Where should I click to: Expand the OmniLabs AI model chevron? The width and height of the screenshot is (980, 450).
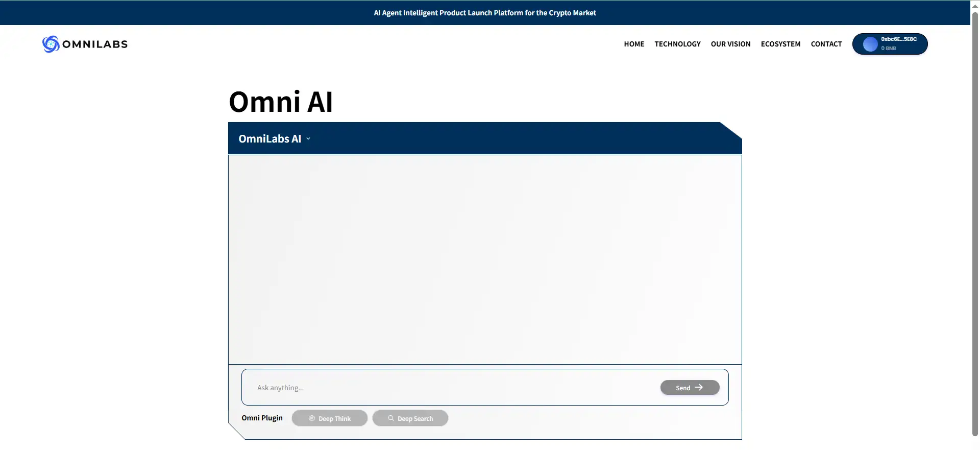tap(308, 139)
